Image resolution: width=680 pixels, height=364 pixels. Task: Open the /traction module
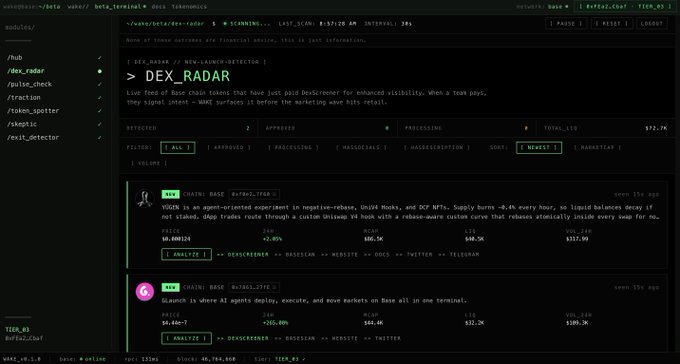[55, 98]
